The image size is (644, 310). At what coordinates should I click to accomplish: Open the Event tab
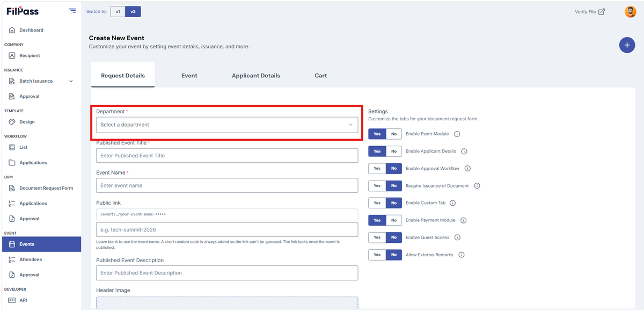pos(189,75)
